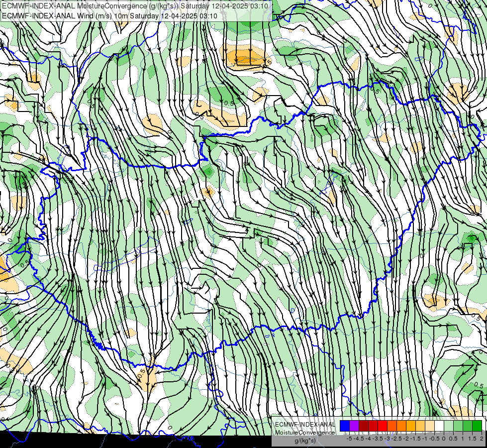Click the Wind (m/s) 10m title line
This screenshot has width=487, height=448.
click(109, 16)
